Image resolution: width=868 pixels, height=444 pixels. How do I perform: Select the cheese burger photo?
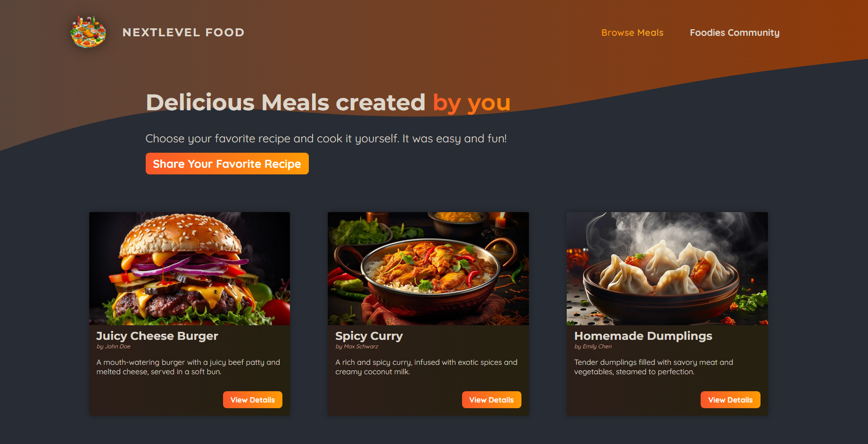tap(190, 269)
